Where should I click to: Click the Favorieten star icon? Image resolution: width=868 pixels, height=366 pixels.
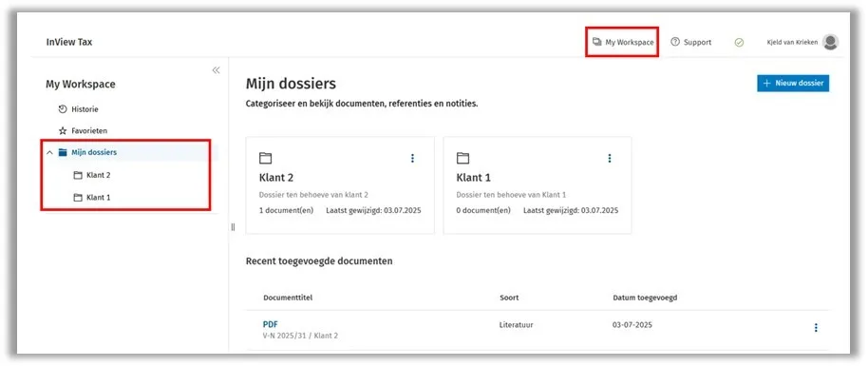(x=63, y=131)
